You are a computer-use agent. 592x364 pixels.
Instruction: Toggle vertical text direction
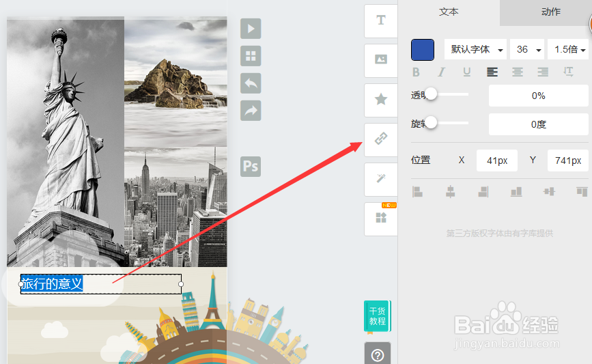pyautogui.click(x=568, y=72)
